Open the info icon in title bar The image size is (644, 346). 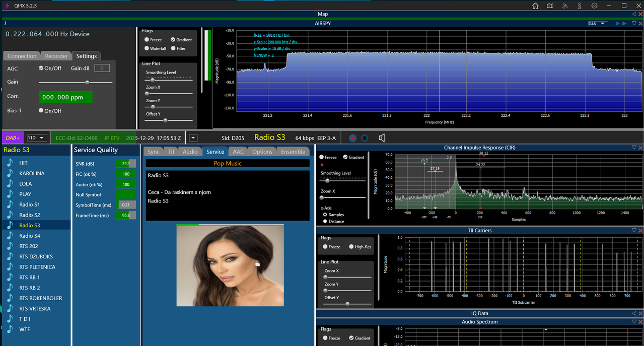point(580,6)
